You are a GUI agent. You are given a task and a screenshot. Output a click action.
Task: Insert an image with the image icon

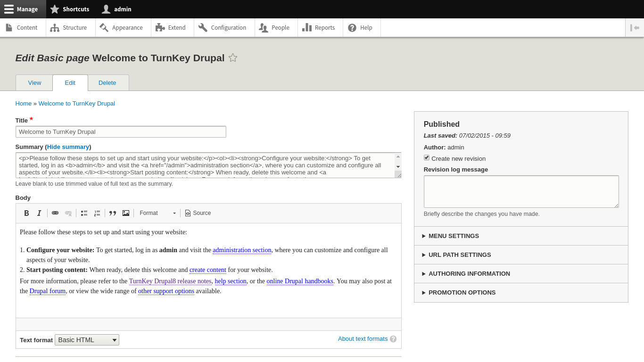point(126,213)
